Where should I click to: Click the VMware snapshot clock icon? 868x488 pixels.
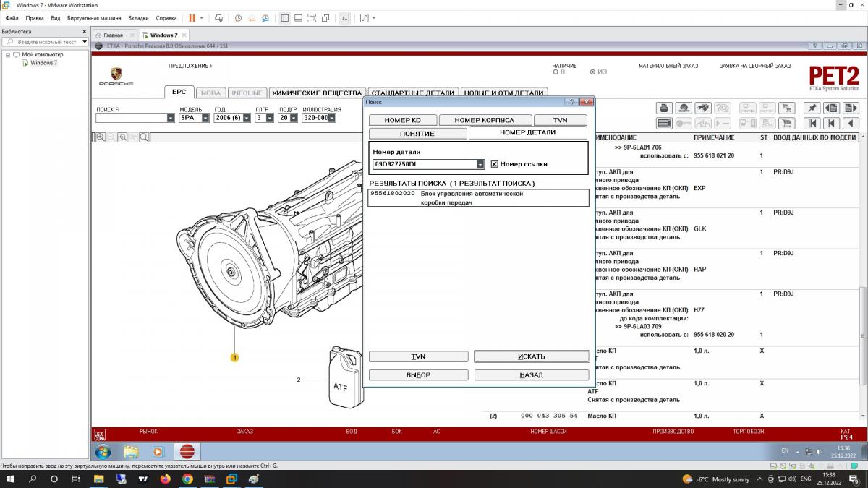(238, 17)
